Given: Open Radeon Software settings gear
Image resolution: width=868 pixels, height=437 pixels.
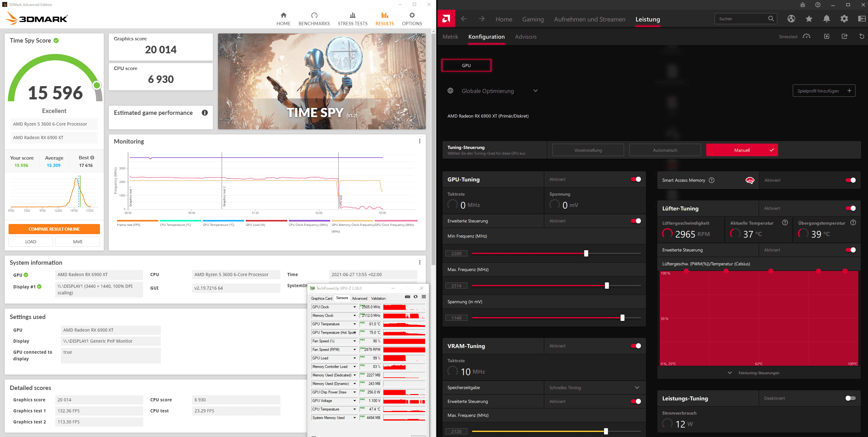Looking at the screenshot, I should tap(844, 19).
